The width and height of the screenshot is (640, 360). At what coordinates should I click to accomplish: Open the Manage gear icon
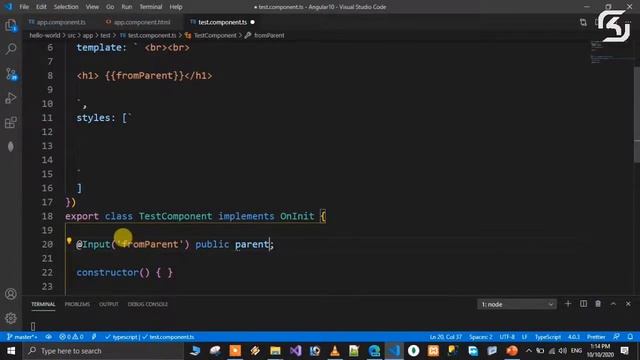(x=11, y=318)
